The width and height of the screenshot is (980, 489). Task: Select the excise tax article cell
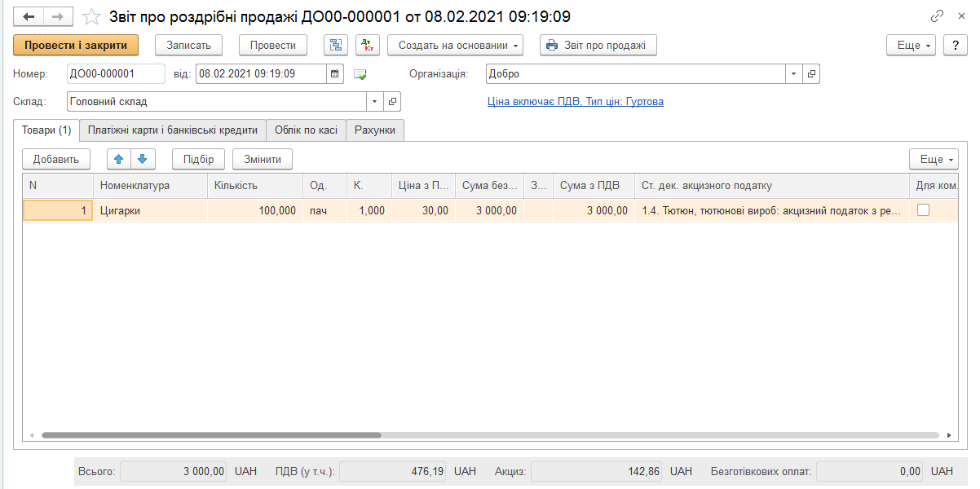tap(772, 210)
